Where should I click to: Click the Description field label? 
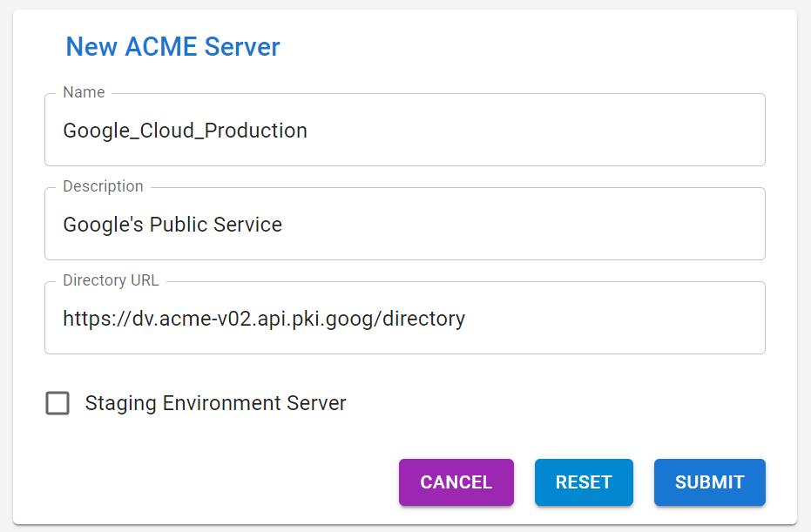[x=103, y=185]
